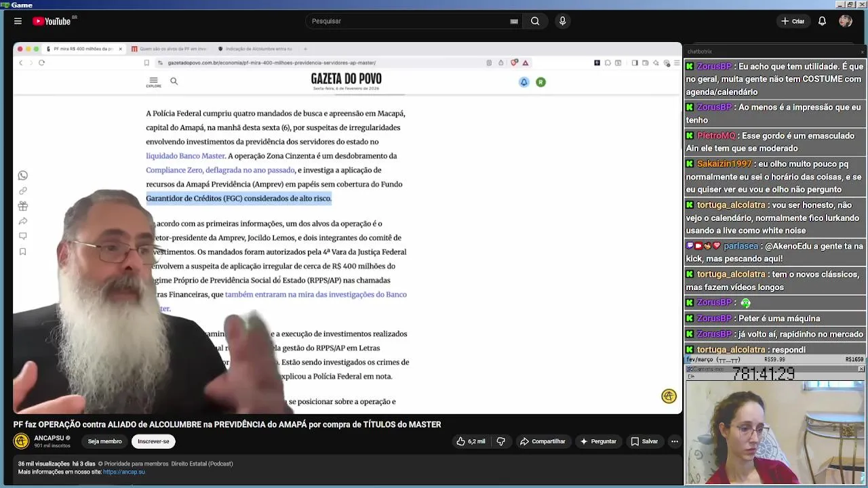The width and height of the screenshot is (868, 488).
Task: In video, click the blue Gazeta notification bell
Action: click(524, 82)
